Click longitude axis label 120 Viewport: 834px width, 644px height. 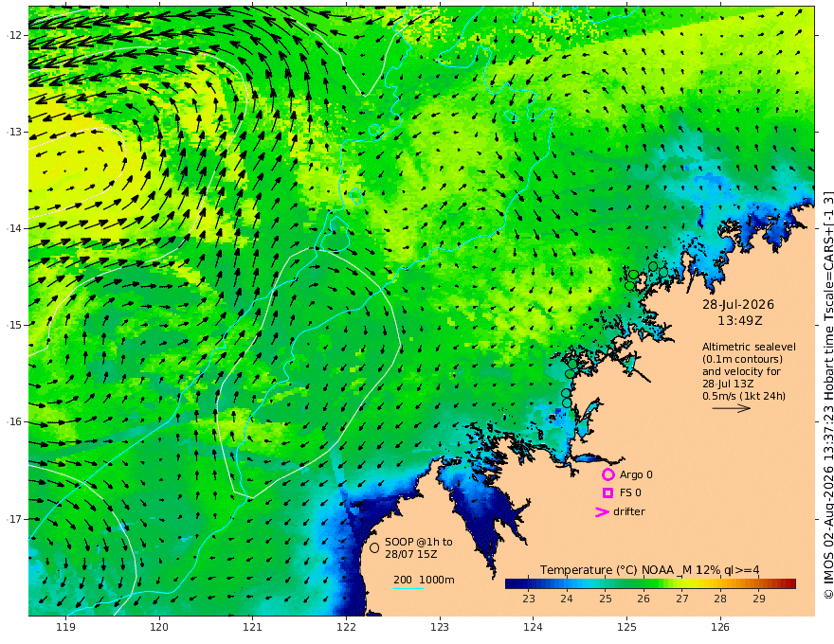coord(159,627)
